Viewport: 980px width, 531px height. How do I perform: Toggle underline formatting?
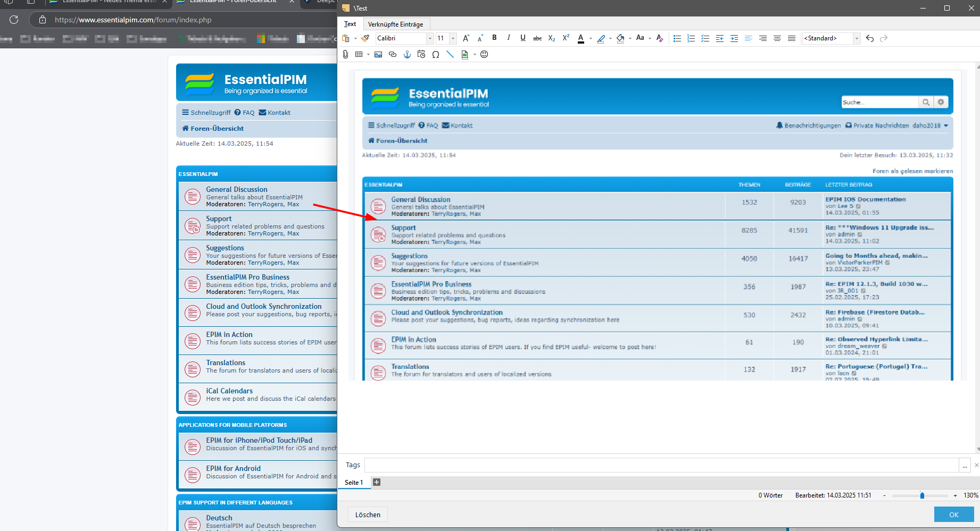523,38
